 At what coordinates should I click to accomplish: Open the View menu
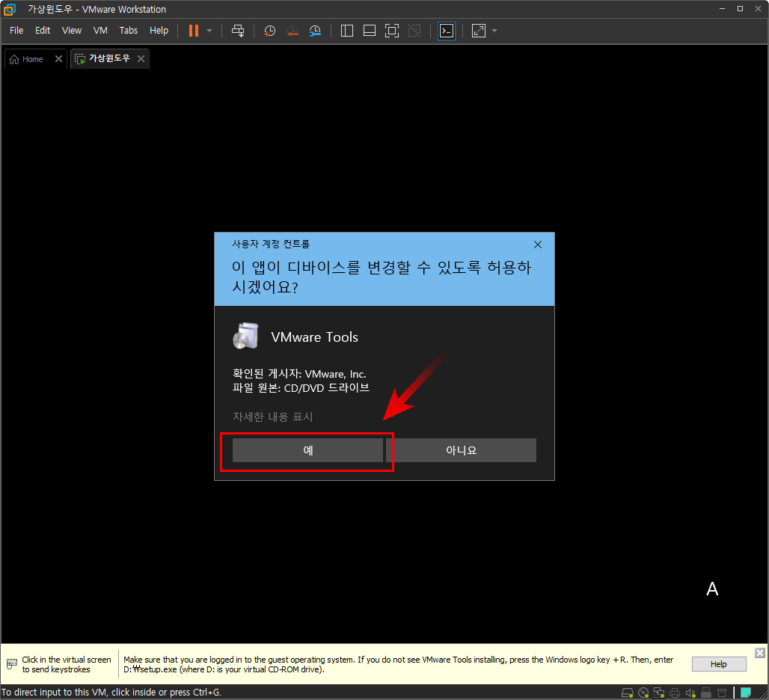72,31
